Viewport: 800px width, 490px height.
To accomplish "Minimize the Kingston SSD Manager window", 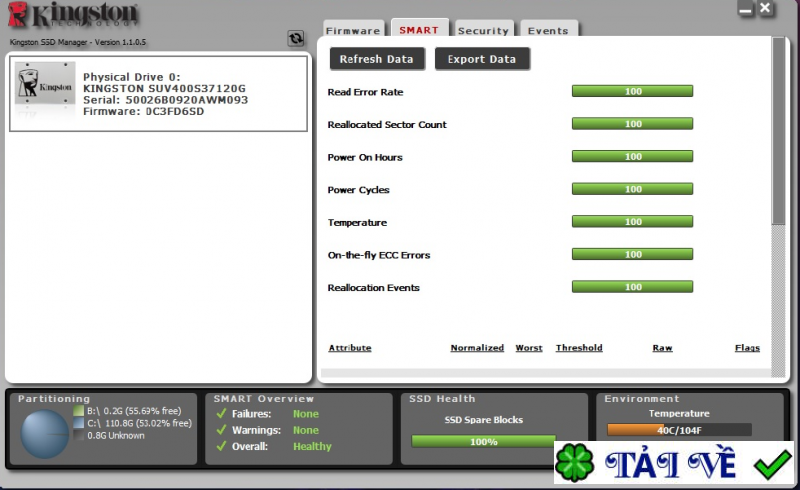I will tap(745, 9).
